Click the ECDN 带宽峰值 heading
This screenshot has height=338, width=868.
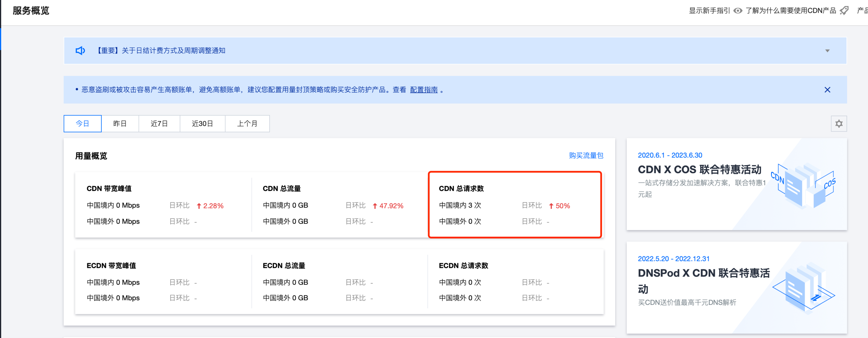pyautogui.click(x=111, y=266)
